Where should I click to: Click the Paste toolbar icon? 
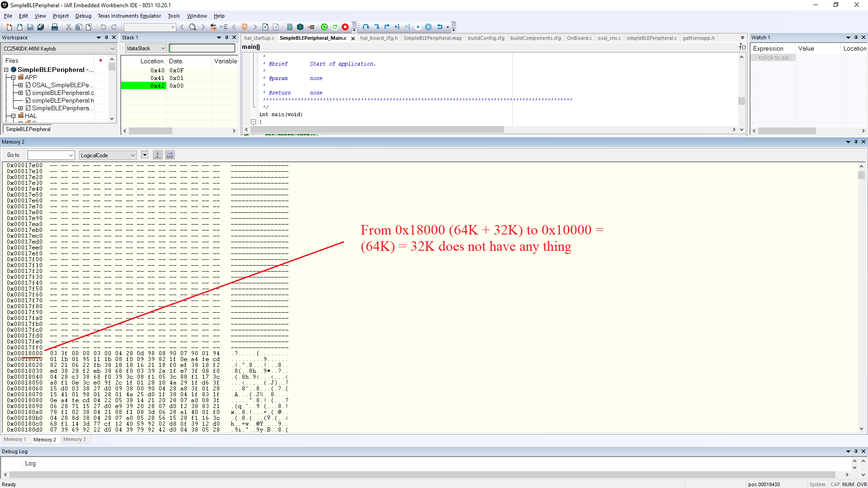pos(89,27)
